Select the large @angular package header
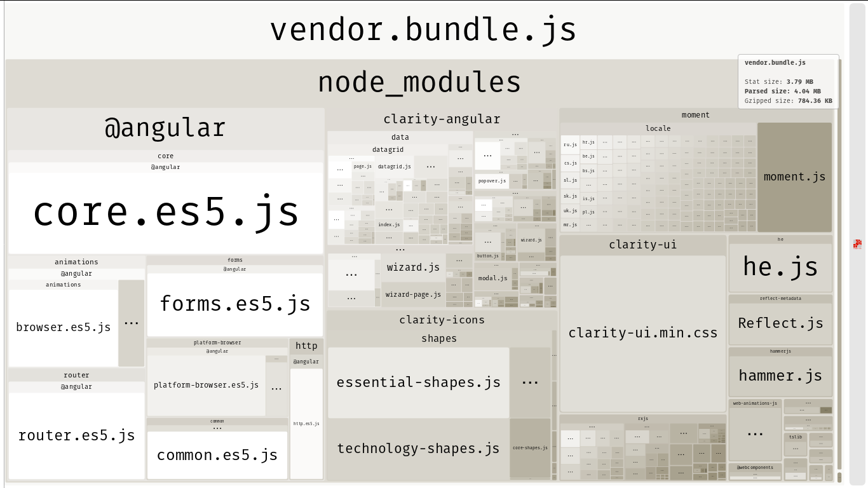 (165, 128)
